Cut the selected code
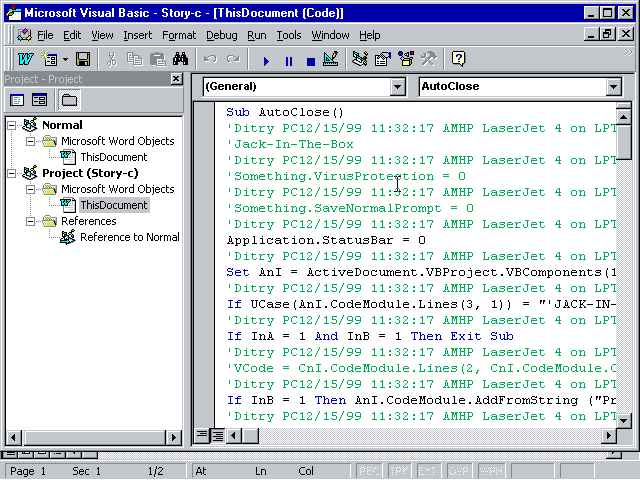 pyautogui.click(x=111, y=59)
